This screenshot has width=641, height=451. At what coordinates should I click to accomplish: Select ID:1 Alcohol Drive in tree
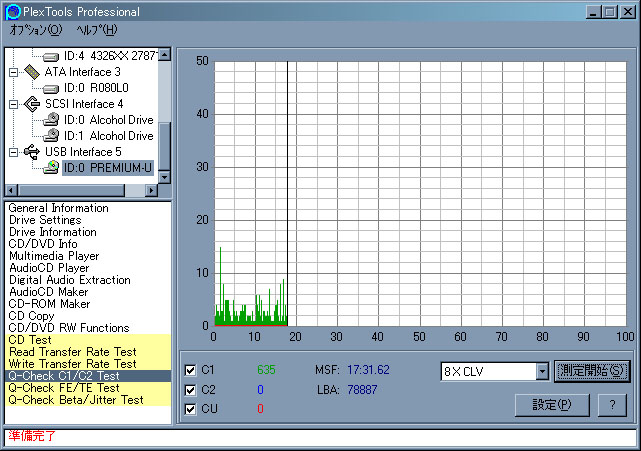point(109,136)
